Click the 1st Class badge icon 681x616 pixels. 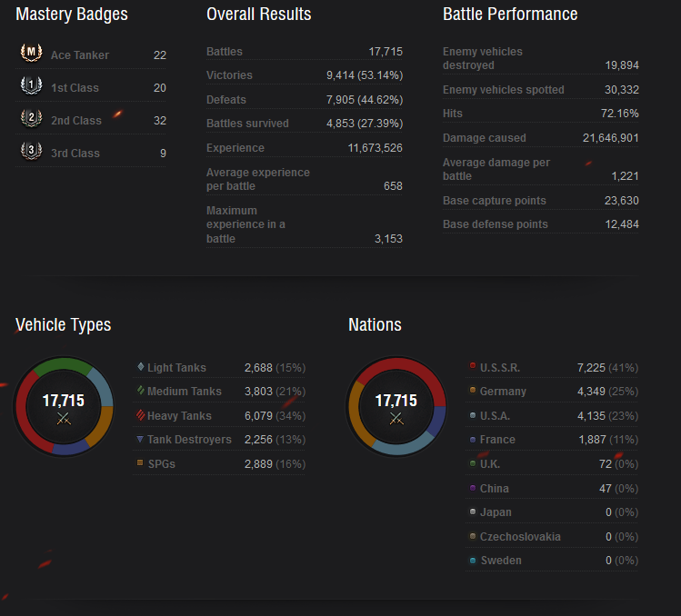[x=31, y=85]
